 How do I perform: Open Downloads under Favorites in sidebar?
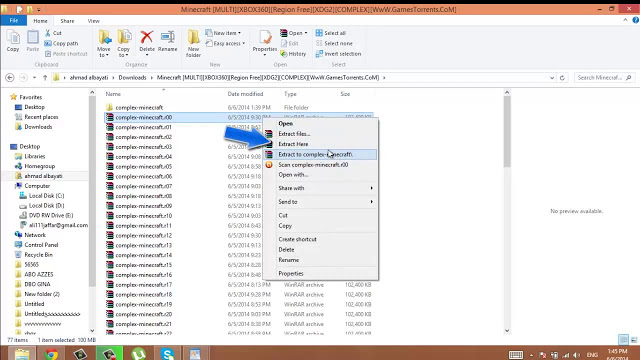pyautogui.click(x=38, y=127)
